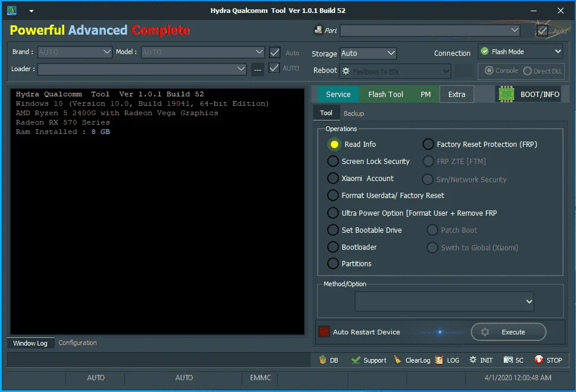The height and width of the screenshot is (392, 576).
Task: Select Set Bootable Drive option
Action: [333, 230]
